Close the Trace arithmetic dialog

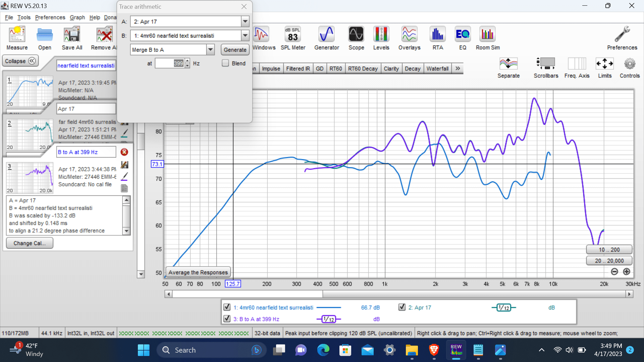(x=244, y=7)
